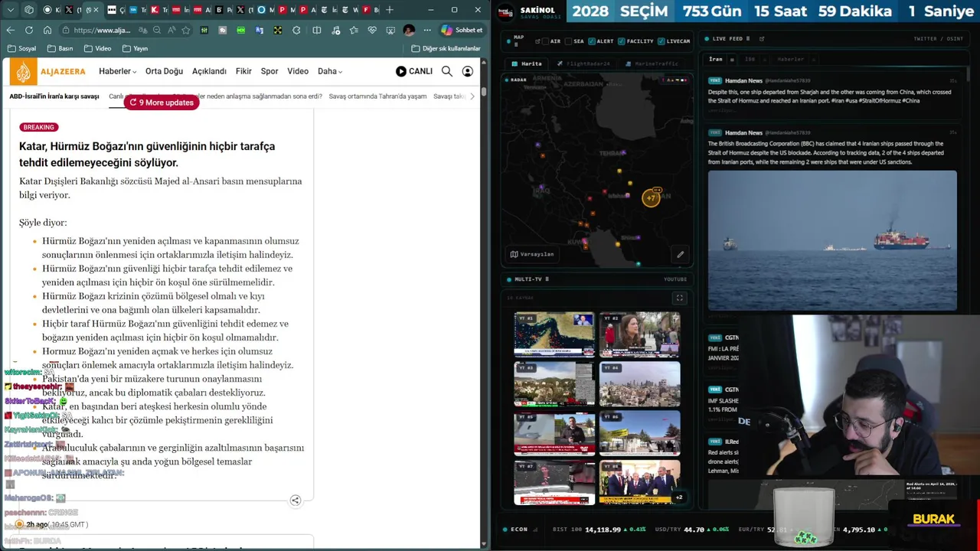Image resolution: width=980 pixels, height=551 pixels.
Task: Share the Katar Hürmüz Boğazı article
Action: pyautogui.click(x=295, y=500)
